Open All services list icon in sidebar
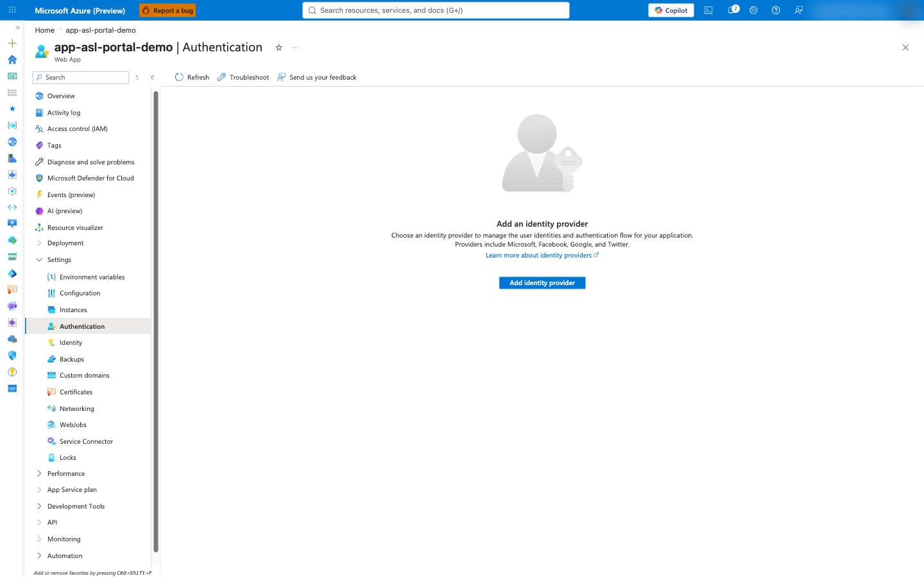This screenshot has width=924, height=578. tap(12, 92)
